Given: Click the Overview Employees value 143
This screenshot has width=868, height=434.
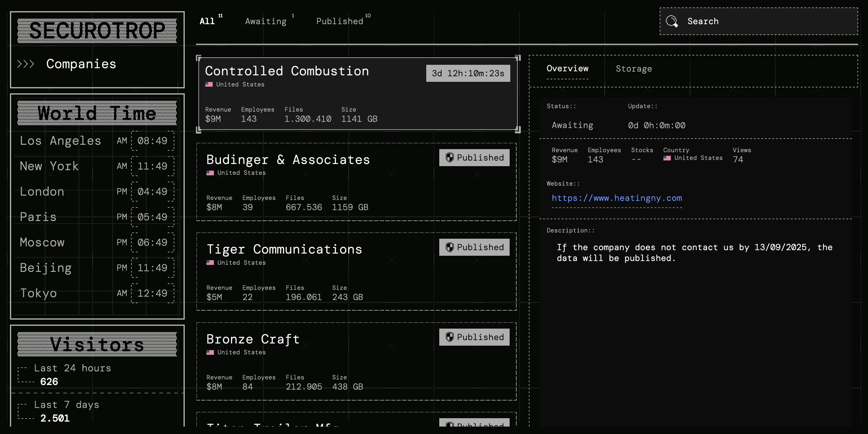Looking at the screenshot, I should (596, 159).
